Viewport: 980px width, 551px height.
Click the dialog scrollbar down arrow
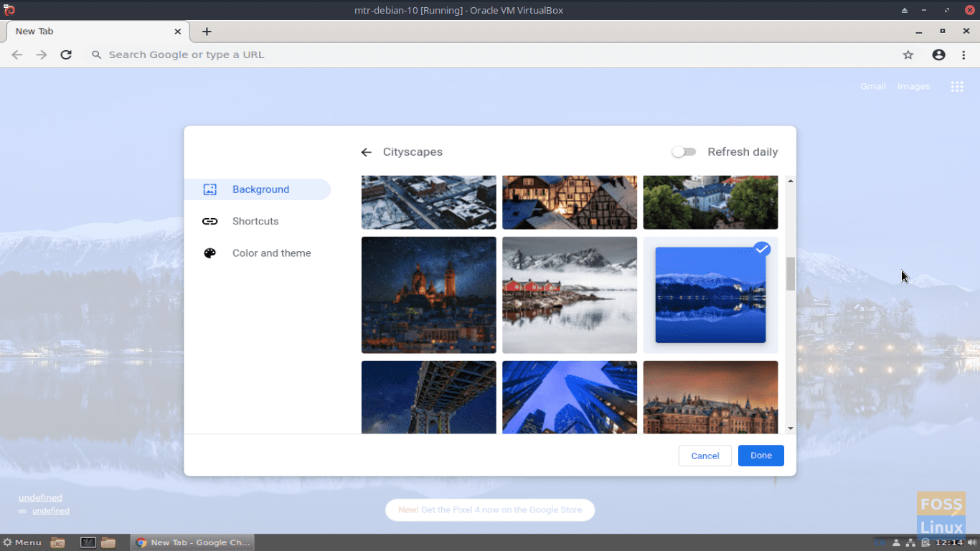791,428
